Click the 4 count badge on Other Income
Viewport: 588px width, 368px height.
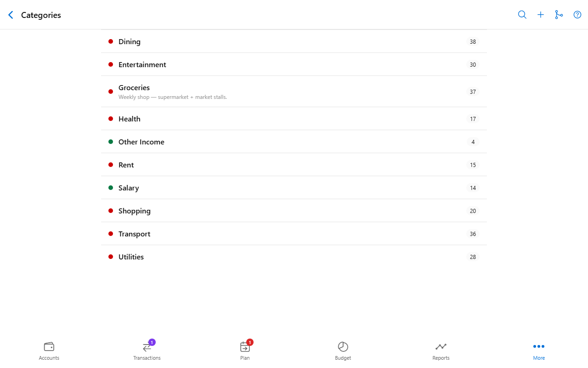tap(473, 142)
